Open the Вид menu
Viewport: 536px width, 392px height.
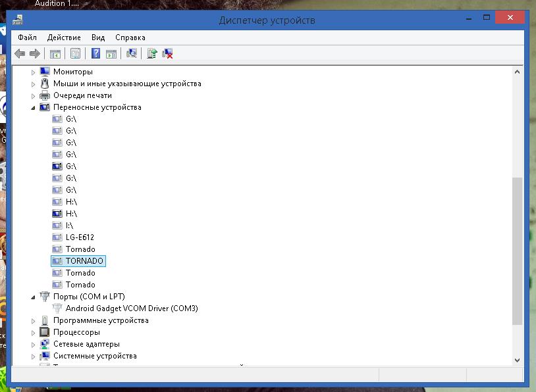point(98,37)
